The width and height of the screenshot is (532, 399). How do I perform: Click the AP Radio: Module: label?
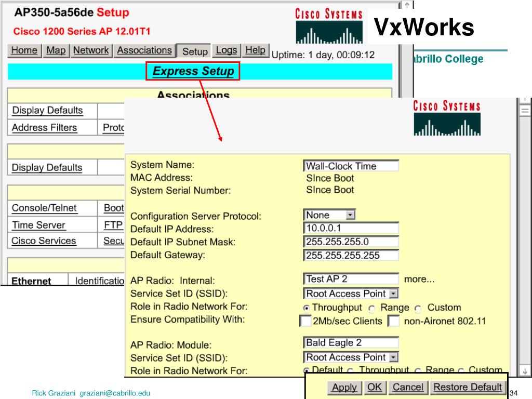(x=171, y=345)
